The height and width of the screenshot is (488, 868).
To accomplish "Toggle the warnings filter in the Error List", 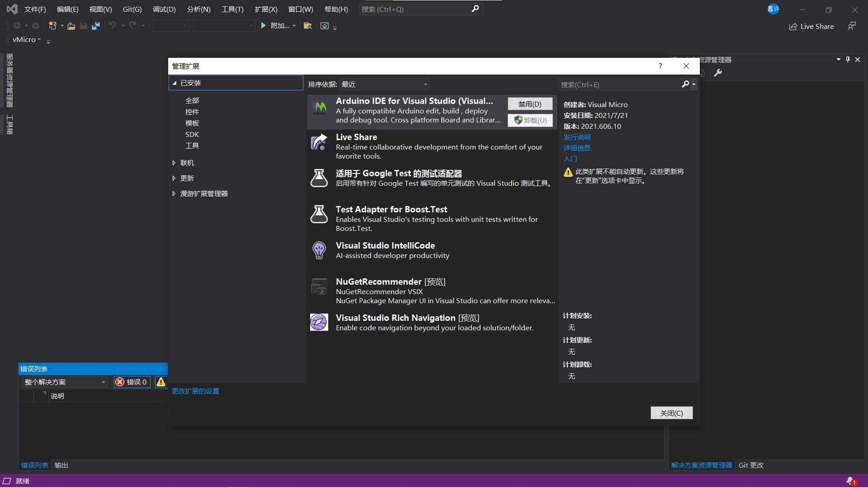I will click(161, 382).
